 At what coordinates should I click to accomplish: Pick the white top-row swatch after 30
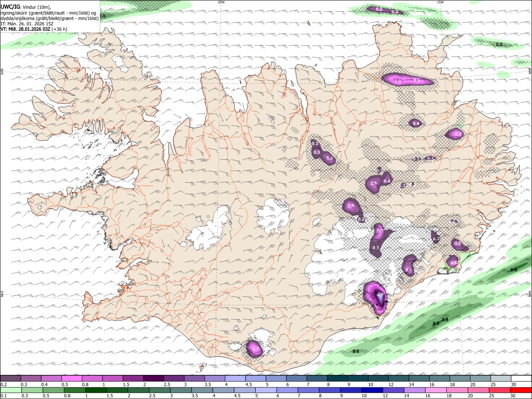click(x=521, y=379)
